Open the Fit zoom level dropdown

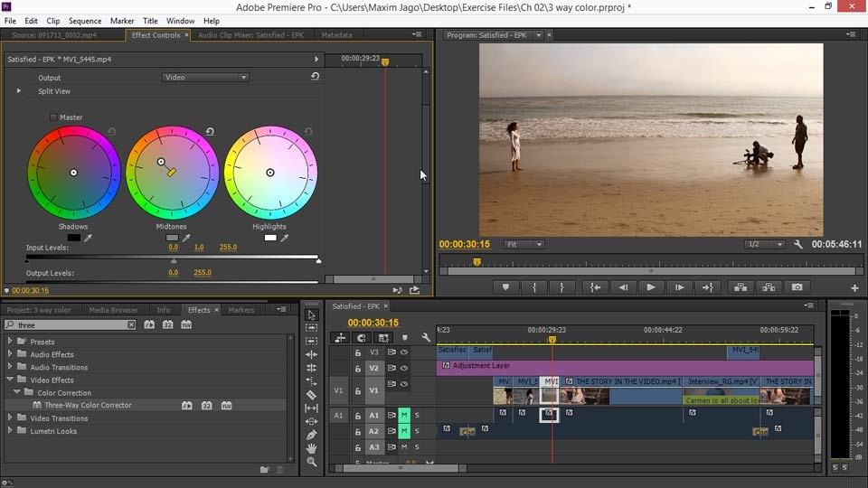point(524,244)
